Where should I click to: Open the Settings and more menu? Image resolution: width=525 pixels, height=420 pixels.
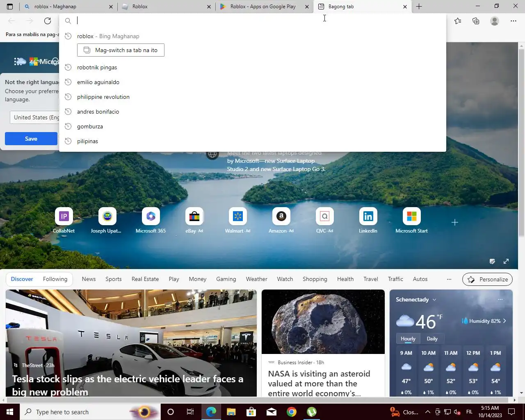(514, 21)
